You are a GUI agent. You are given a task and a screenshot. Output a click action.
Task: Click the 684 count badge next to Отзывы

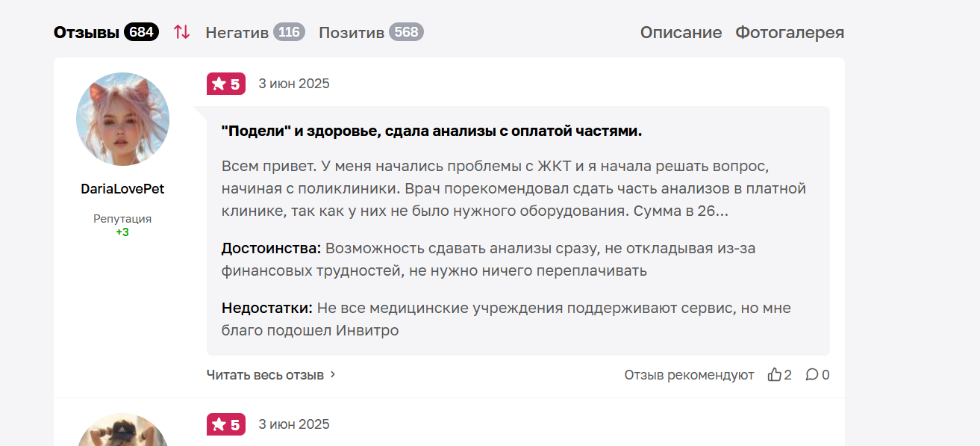coord(141,32)
